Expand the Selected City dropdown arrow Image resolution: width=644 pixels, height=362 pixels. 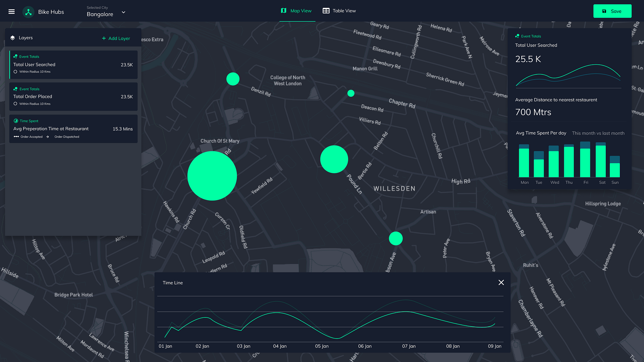pyautogui.click(x=123, y=12)
